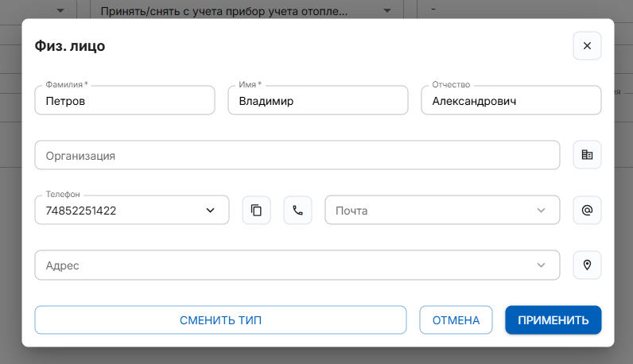Click the ОТМЕНА button

(456, 320)
